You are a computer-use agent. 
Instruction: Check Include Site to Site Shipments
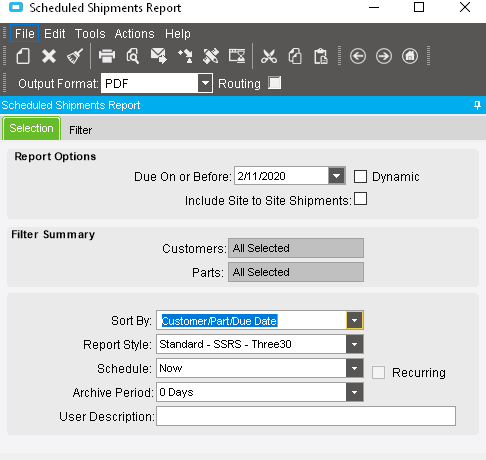pyautogui.click(x=360, y=199)
